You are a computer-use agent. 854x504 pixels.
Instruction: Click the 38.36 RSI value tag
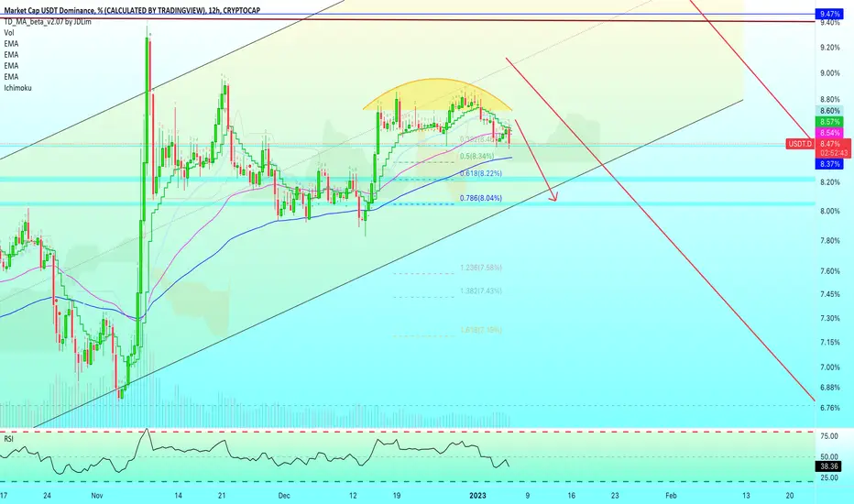coord(829,466)
